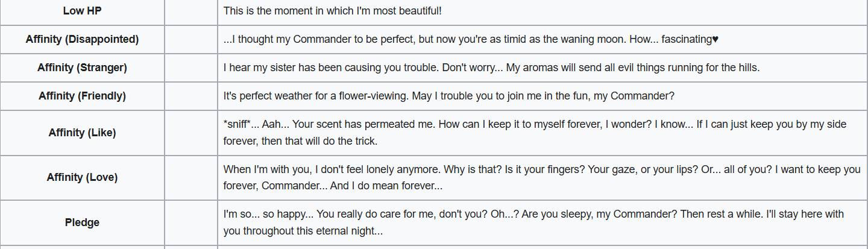This screenshot has height=249, width=868.
Task: Select the empty cell next to Pledge
Action: point(191,222)
